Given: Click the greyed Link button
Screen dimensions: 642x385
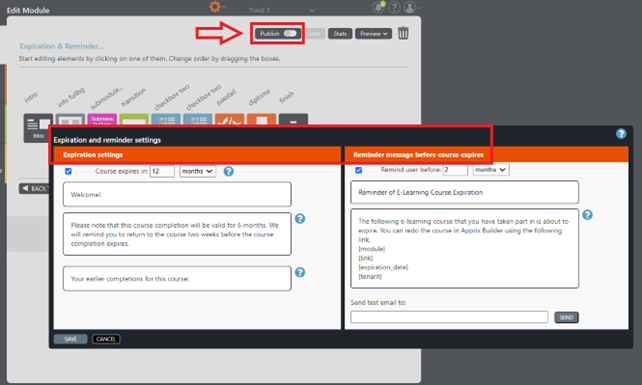Looking at the screenshot, I should [x=315, y=34].
